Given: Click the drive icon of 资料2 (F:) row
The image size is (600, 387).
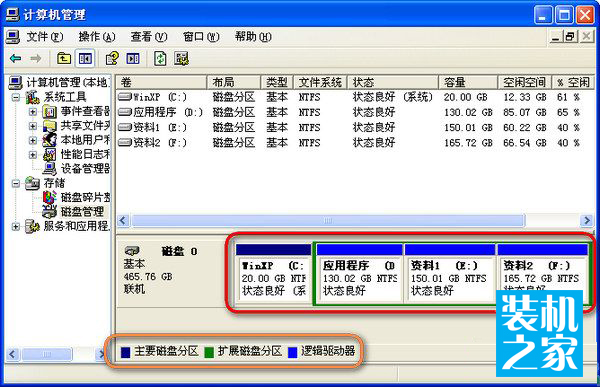Looking at the screenshot, I should click(125, 142).
